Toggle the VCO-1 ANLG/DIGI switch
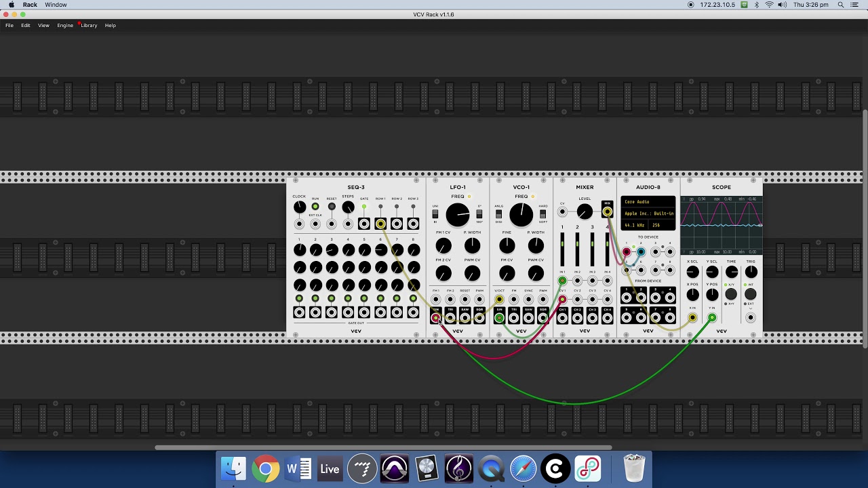 pos(499,214)
